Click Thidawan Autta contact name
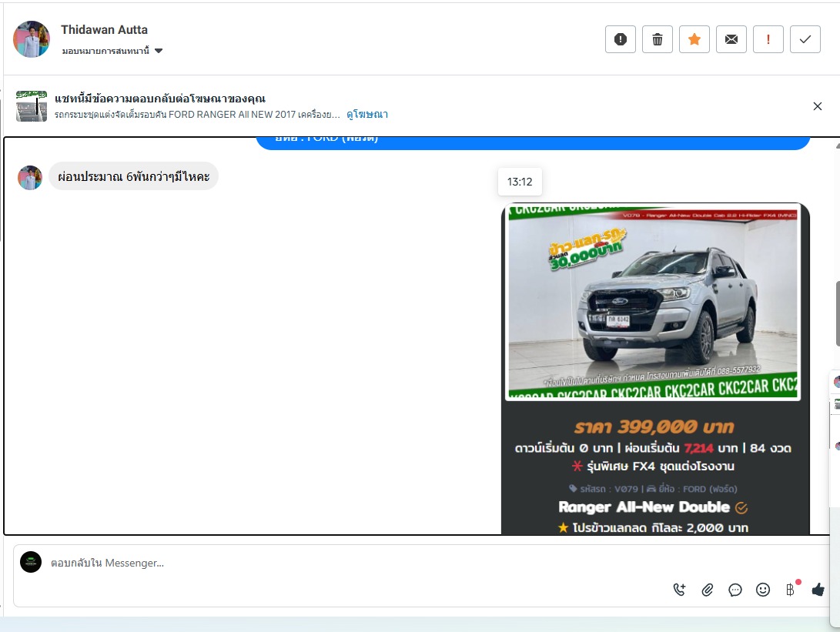Viewport: 840px width, 632px height. [105, 30]
